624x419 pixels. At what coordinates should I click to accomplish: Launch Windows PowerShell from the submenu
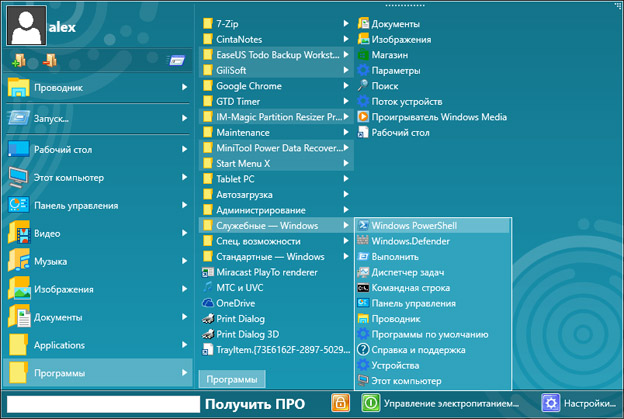coord(433,226)
